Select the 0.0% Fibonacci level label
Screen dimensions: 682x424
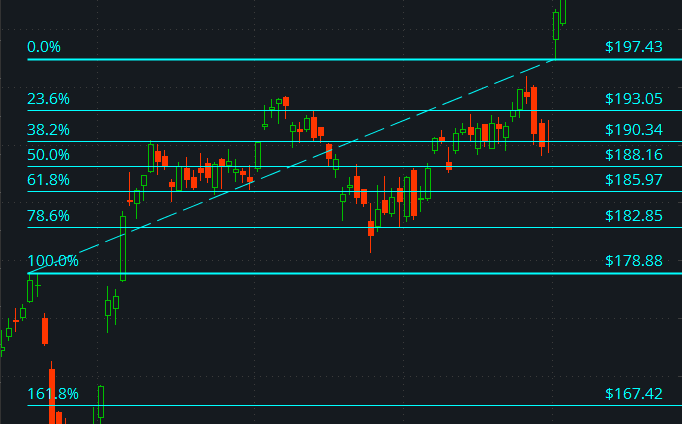pos(44,47)
